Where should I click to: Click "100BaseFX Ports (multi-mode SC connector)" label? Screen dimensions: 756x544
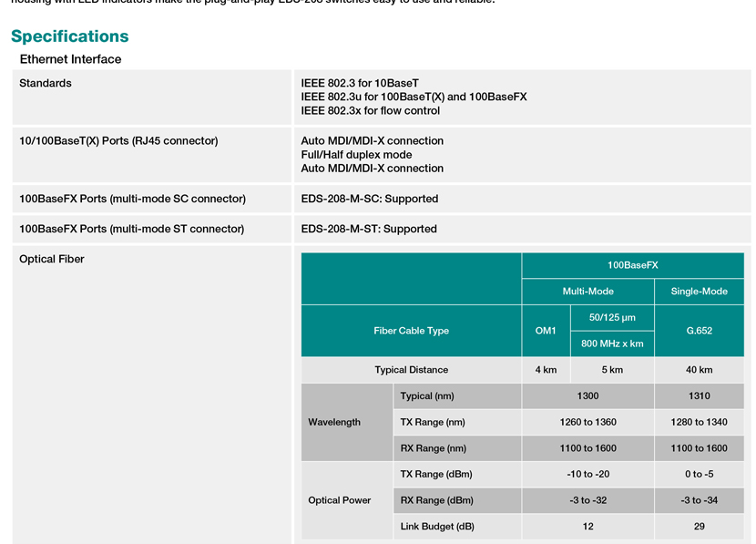tap(133, 199)
